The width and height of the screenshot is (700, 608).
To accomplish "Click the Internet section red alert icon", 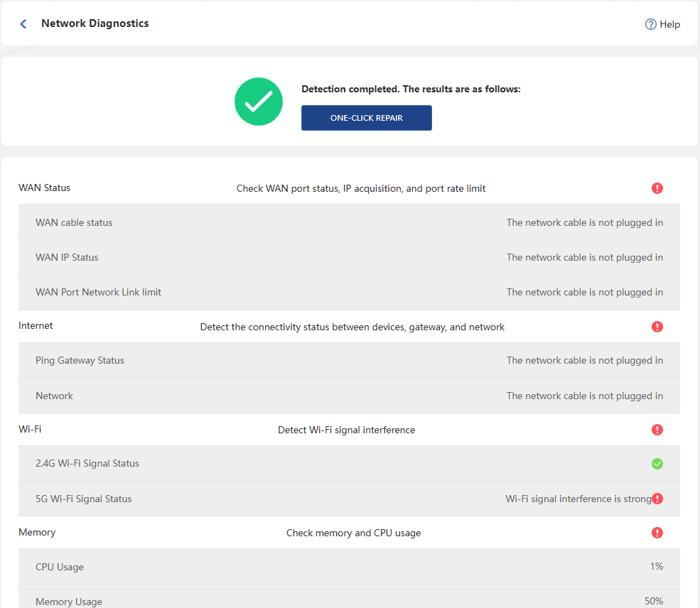I will pyautogui.click(x=657, y=327).
